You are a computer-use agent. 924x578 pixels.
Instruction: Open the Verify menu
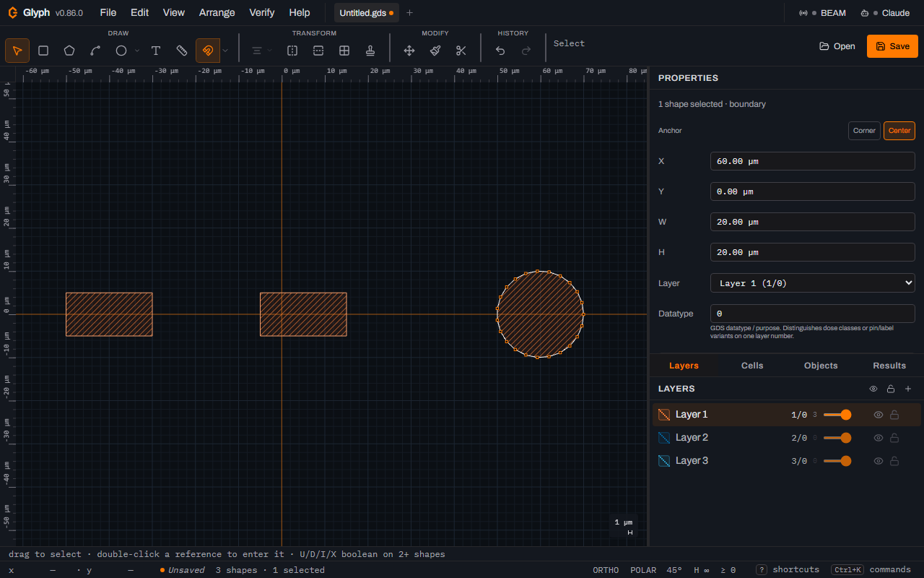click(x=262, y=12)
